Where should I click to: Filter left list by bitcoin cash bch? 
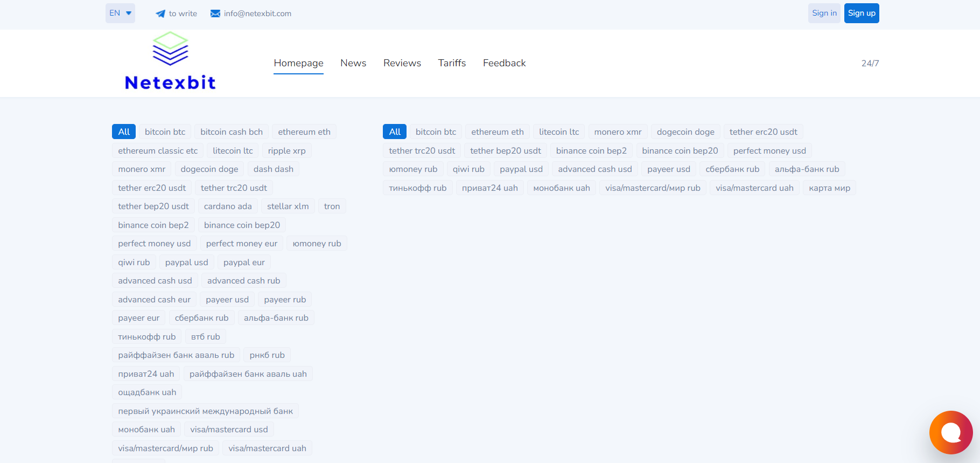click(232, 132)
